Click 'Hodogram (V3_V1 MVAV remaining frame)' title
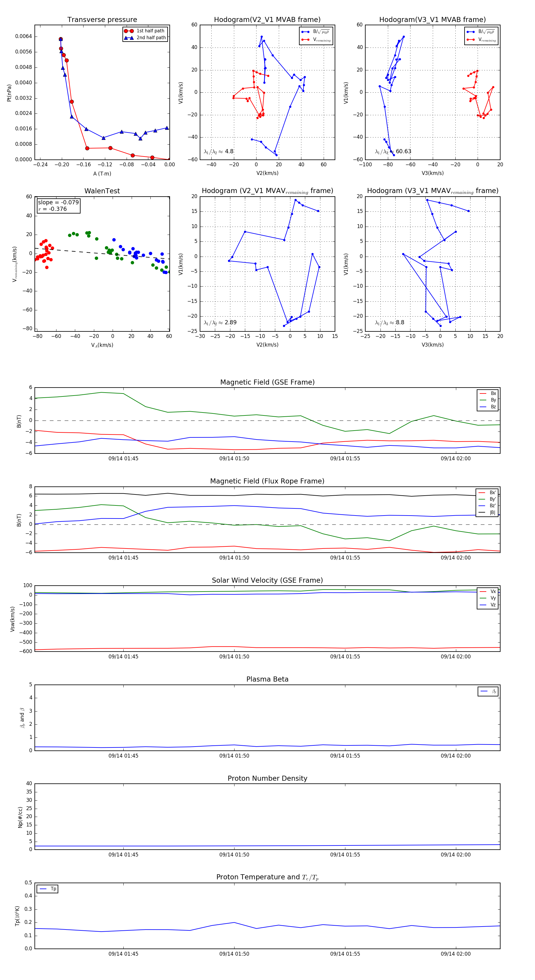This screenshot has height=980, width=535. point(432,191)
